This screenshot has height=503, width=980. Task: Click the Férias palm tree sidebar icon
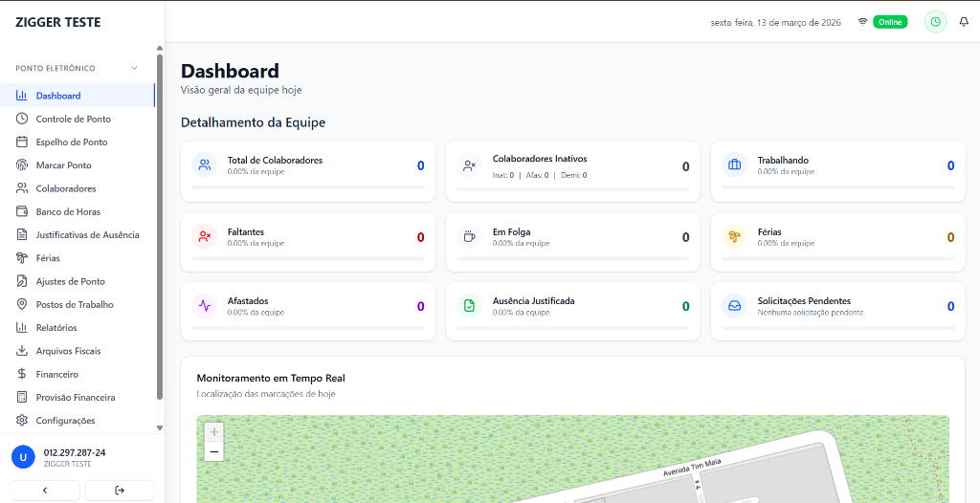coord(22,258)
